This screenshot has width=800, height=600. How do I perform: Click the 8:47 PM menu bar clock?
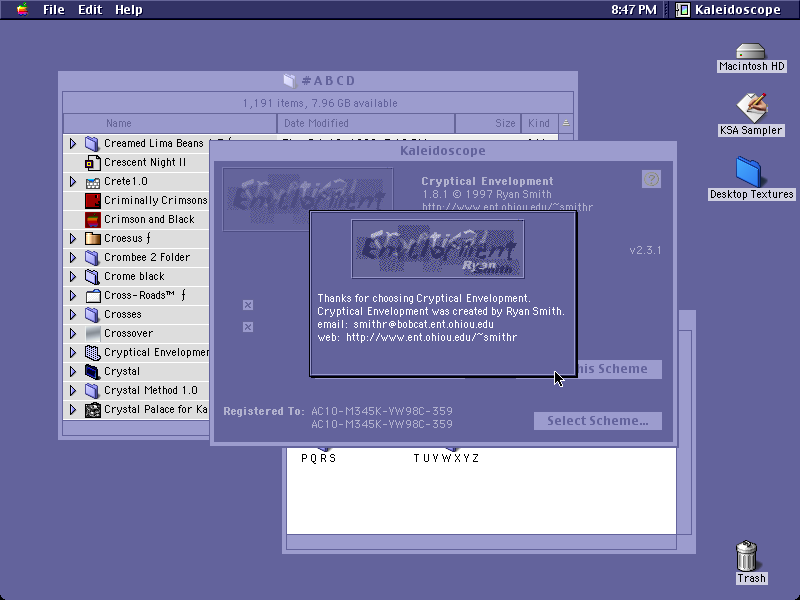point(634,10)
